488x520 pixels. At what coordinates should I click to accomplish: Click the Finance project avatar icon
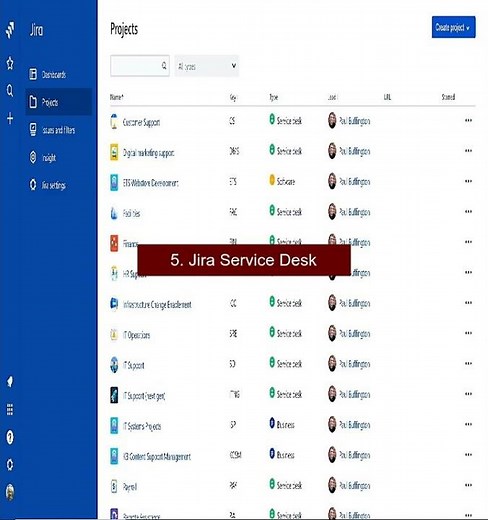(114, 243)
